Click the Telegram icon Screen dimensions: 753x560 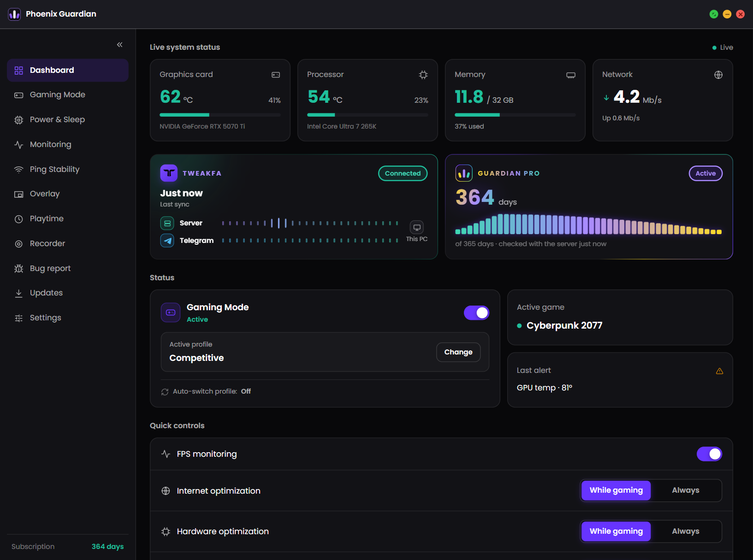click(167, 241)
